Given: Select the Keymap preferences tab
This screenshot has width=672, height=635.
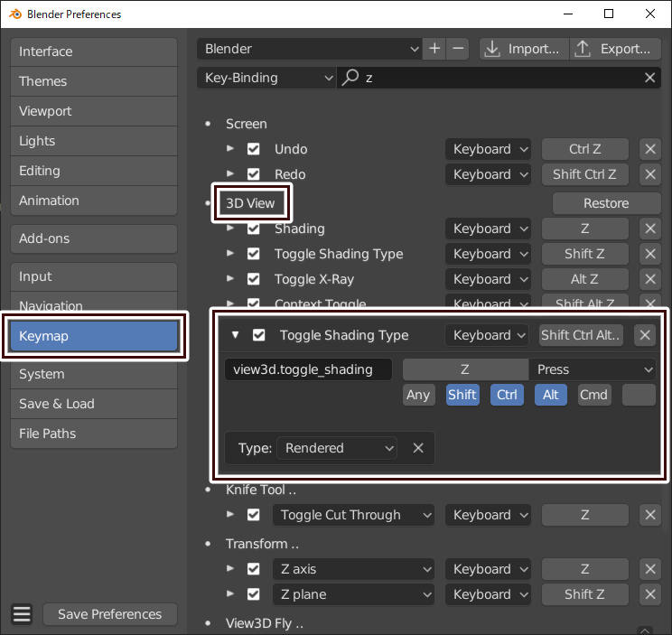Looking at the screenshot, I should click(94, 336).
